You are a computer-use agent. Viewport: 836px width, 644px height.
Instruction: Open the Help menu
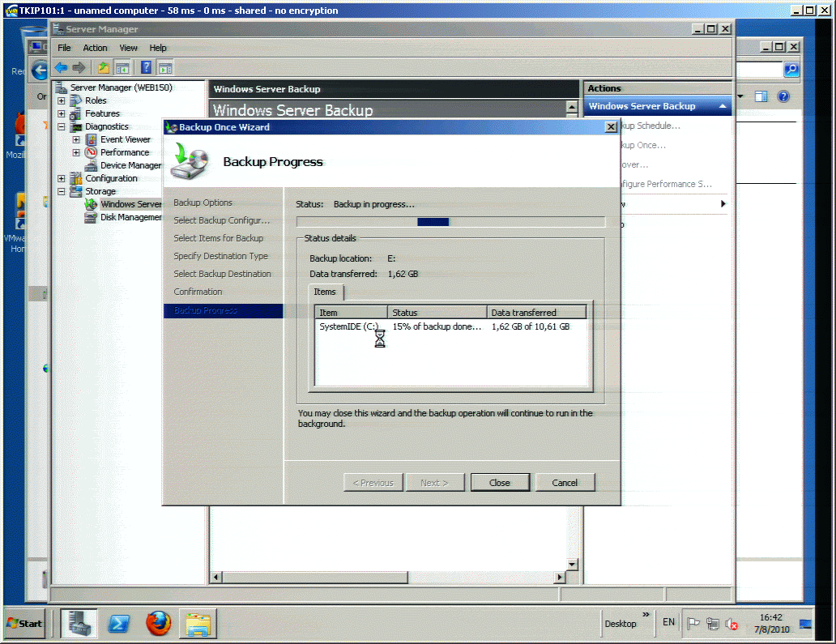pos(158,48)
